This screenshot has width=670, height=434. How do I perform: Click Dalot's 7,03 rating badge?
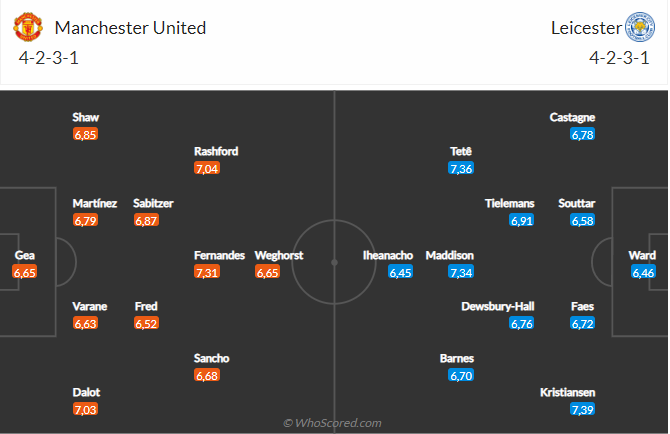pos(86,410)
